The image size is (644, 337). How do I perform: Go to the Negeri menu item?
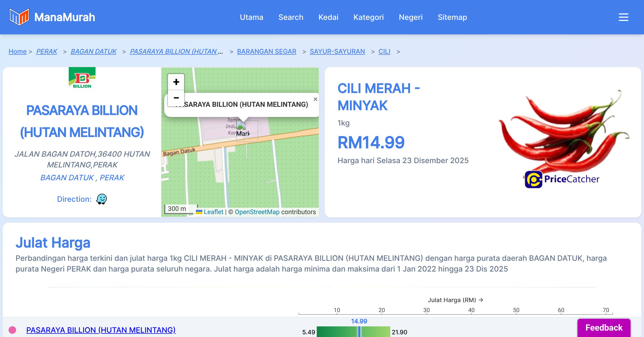coord(411,17)
